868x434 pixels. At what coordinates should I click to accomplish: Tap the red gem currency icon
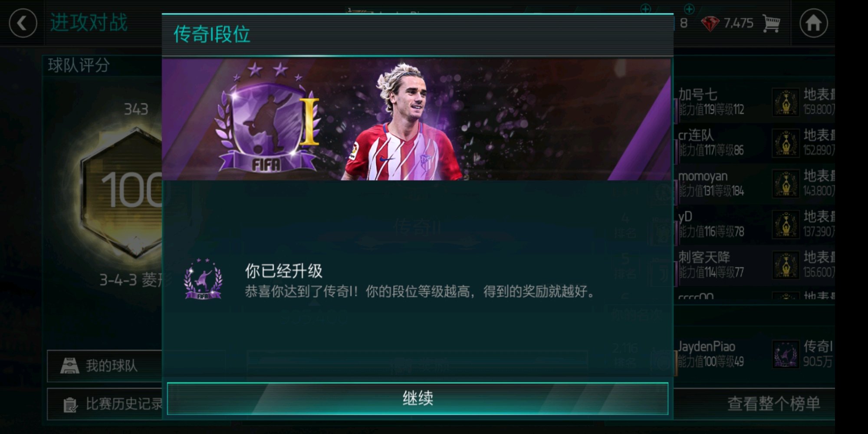tap(710, 23)
